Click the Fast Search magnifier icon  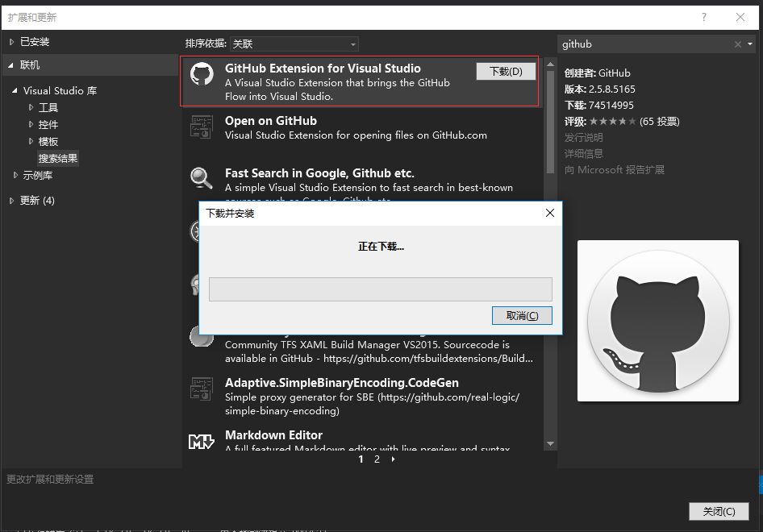(x=202, y=178)
